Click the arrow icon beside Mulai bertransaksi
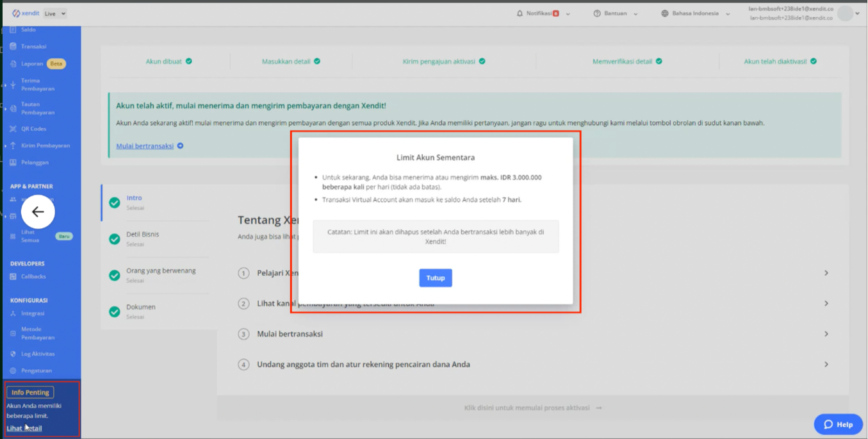This screenshot has width=868, height=439. tap(180, 146)
